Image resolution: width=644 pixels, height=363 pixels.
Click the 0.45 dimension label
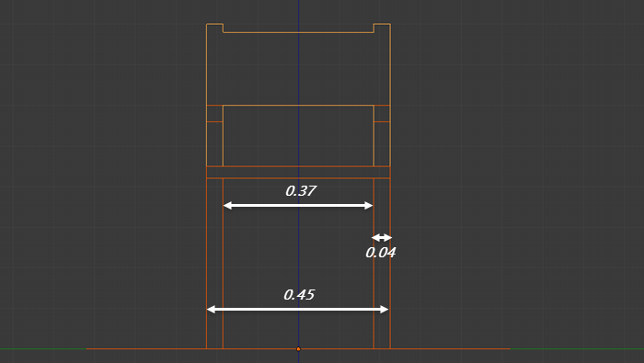coord(299,295)
